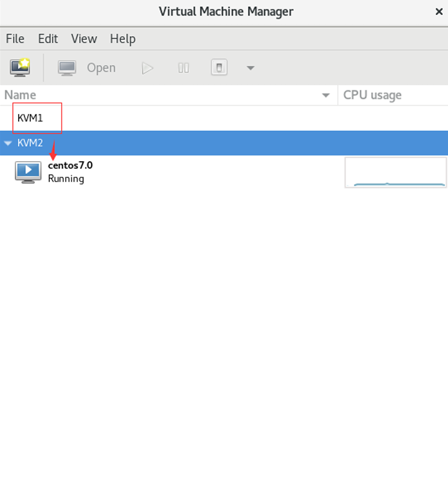This screenshot has width=448, height=479.
Task: Open the Help menu
Action: point(122,39)
